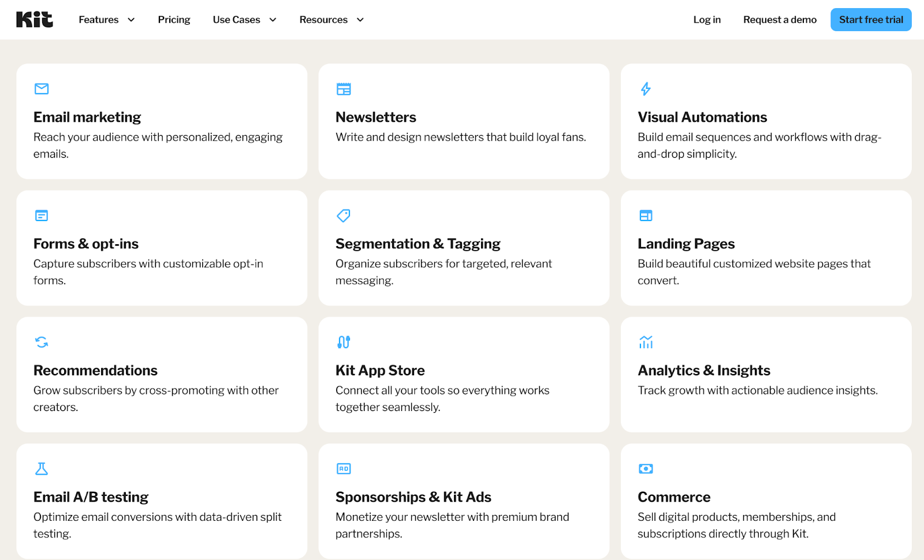
Task: Expand the Use Cases menu chevron
Action: 273,20
